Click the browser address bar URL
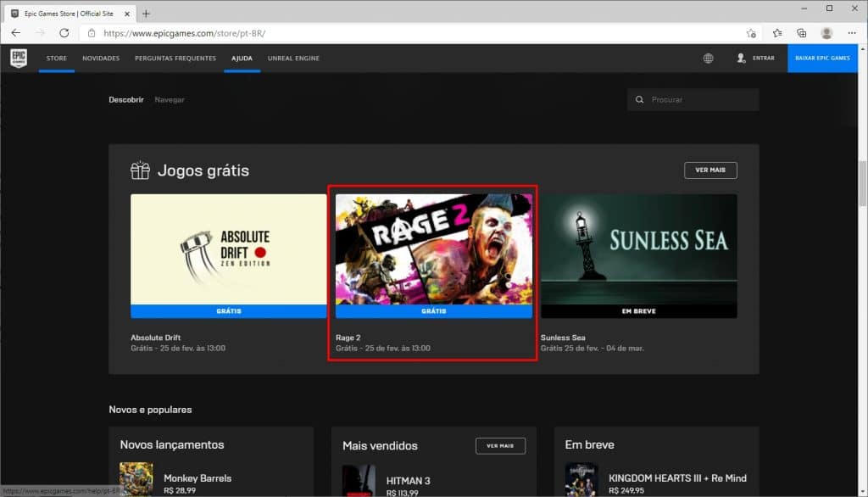Image resolution: width=868 pixels, height=497 pixels. tap(184, 33)
